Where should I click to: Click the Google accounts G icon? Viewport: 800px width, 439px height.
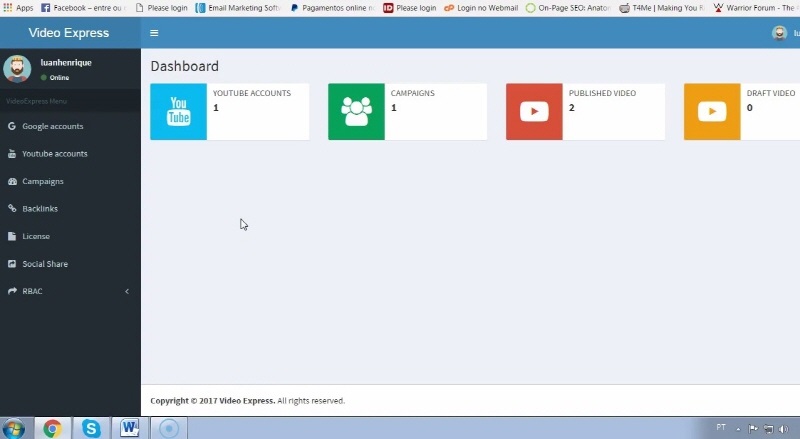(12, 126)
